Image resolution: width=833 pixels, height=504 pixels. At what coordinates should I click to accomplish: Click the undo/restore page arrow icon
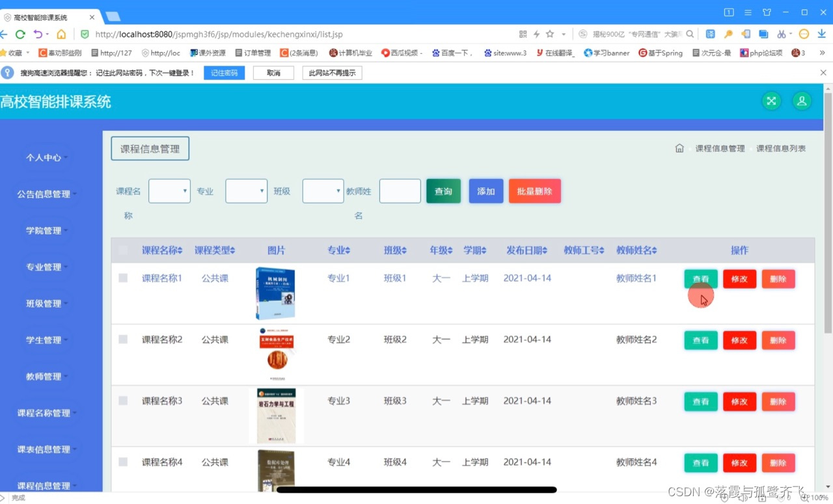coord(38,34)
